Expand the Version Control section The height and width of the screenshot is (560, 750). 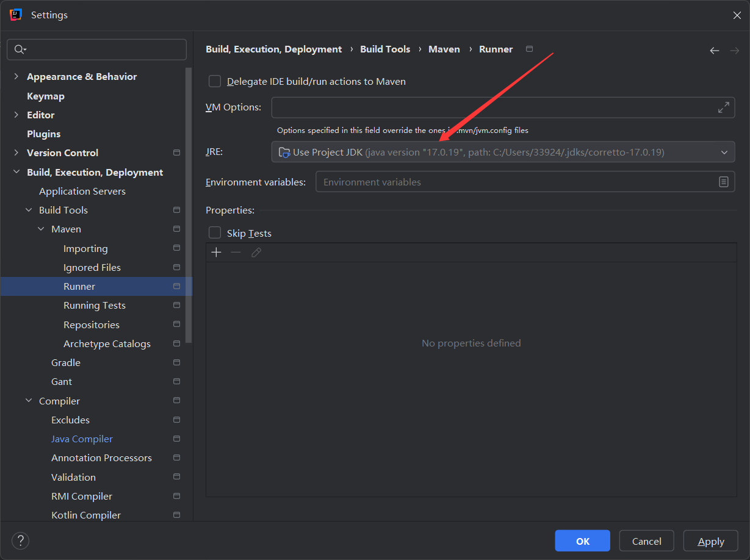[16, 153]
